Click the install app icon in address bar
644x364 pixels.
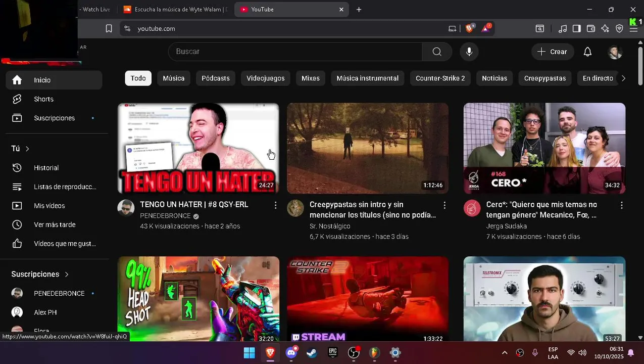452,29
